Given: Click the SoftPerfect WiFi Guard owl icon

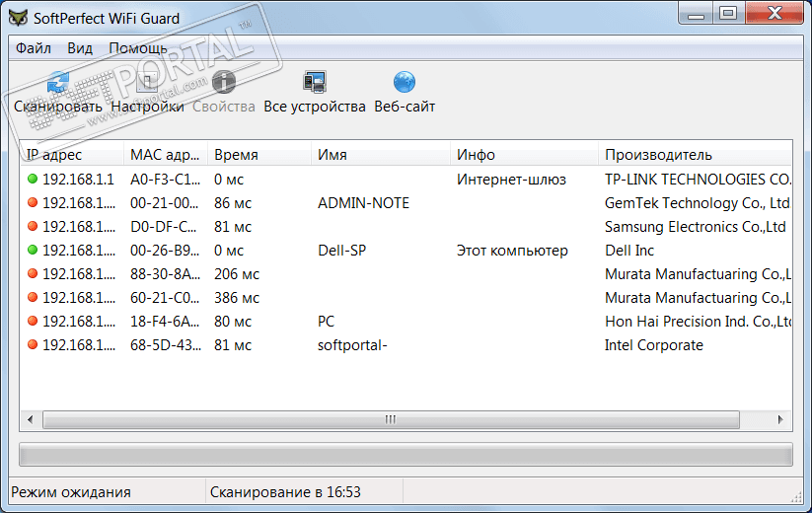Looking at the screenshot, I should (19, 17).
